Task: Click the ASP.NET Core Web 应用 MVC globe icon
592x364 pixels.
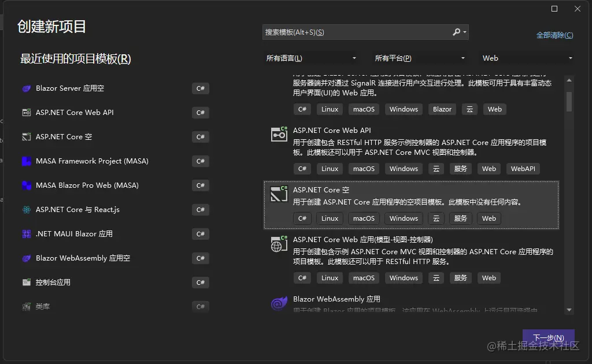Action: point(279,244)
